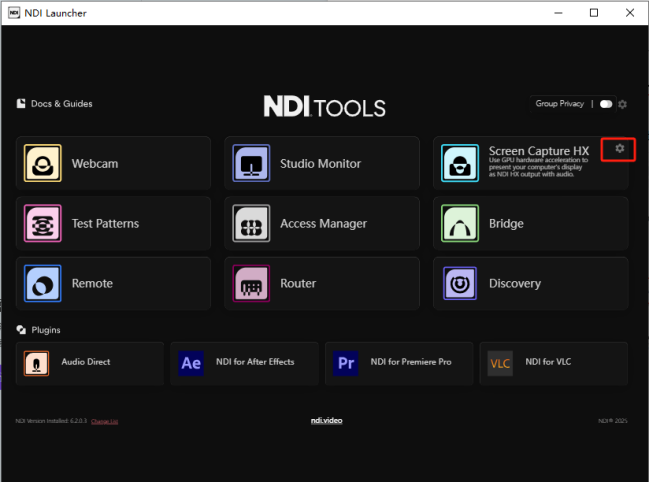Launch the Discovery tool icon

pyautogui.click(x=460, y=283)
